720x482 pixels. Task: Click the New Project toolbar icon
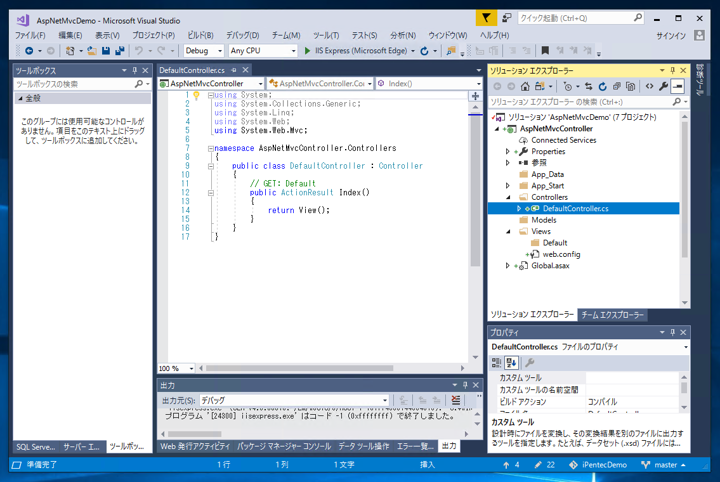point(70,50)
